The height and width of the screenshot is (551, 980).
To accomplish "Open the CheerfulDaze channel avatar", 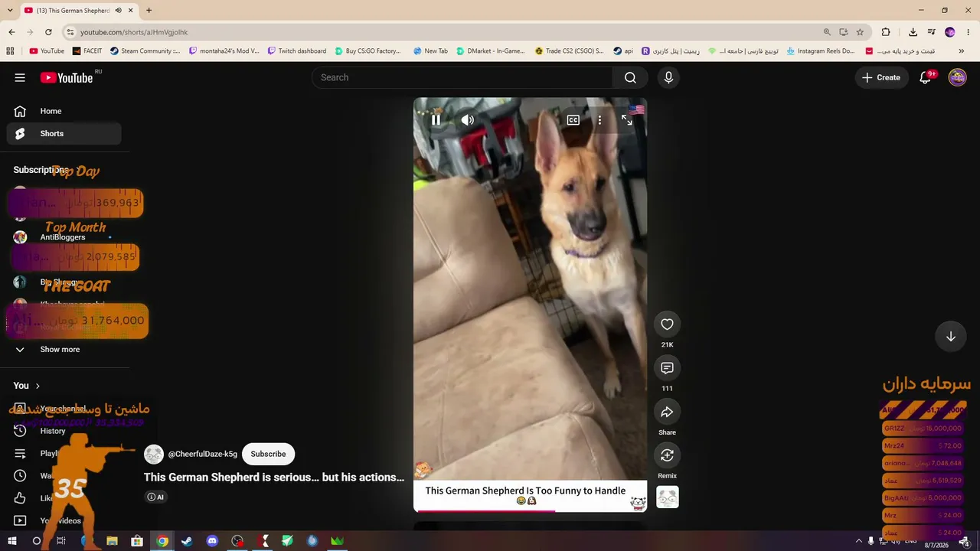I will (x=154, y=454).
